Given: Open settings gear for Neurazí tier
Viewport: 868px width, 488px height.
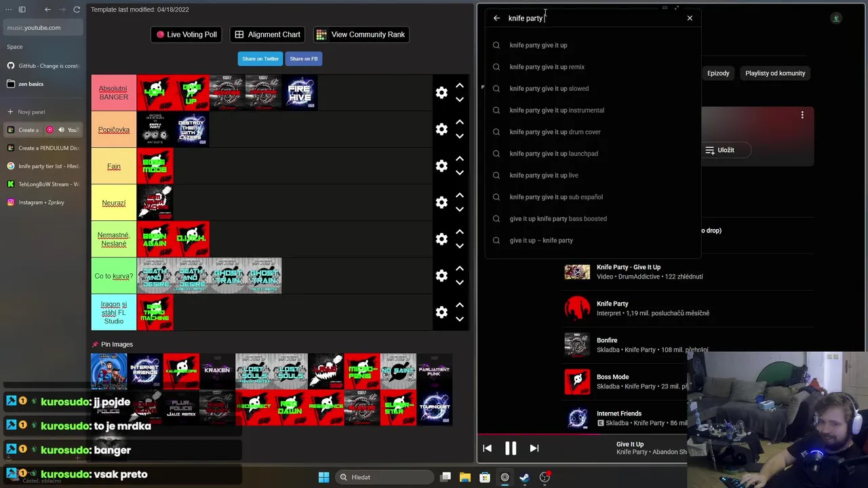Looking at the screenshot, I should tap(441, 203).
